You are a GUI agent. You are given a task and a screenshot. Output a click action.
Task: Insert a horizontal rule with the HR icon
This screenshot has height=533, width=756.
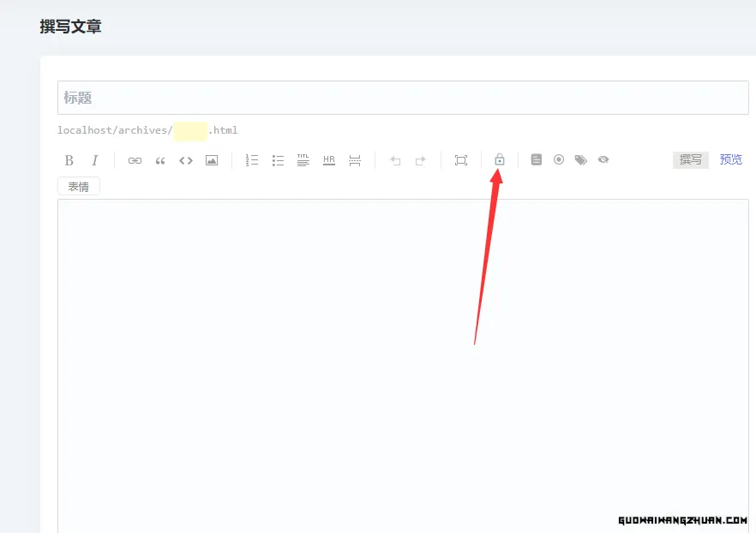coord(329,160)
